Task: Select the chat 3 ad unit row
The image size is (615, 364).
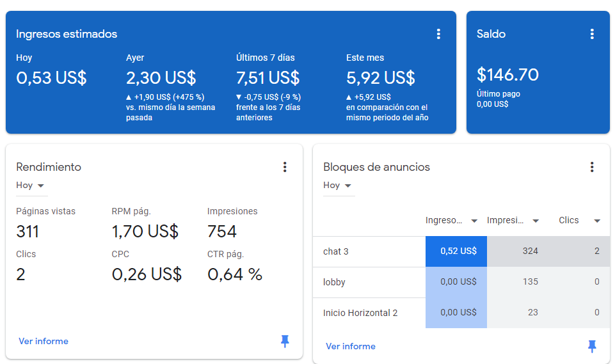Action: point(461,251)
